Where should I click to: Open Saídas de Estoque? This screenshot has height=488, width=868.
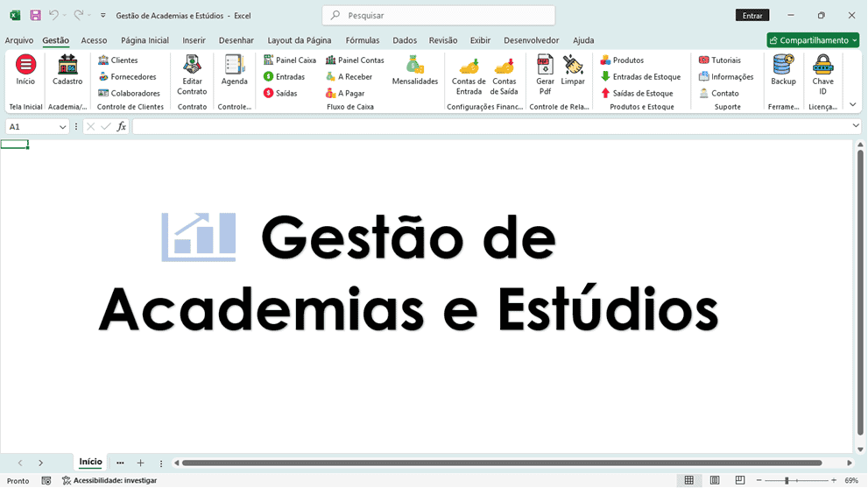coord(637,93)
